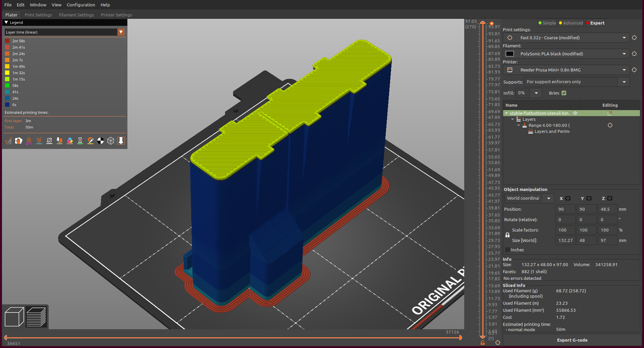Open the Filament selection dropdown
This screenshot has height=348, width=644.
[x=624, y=54]
